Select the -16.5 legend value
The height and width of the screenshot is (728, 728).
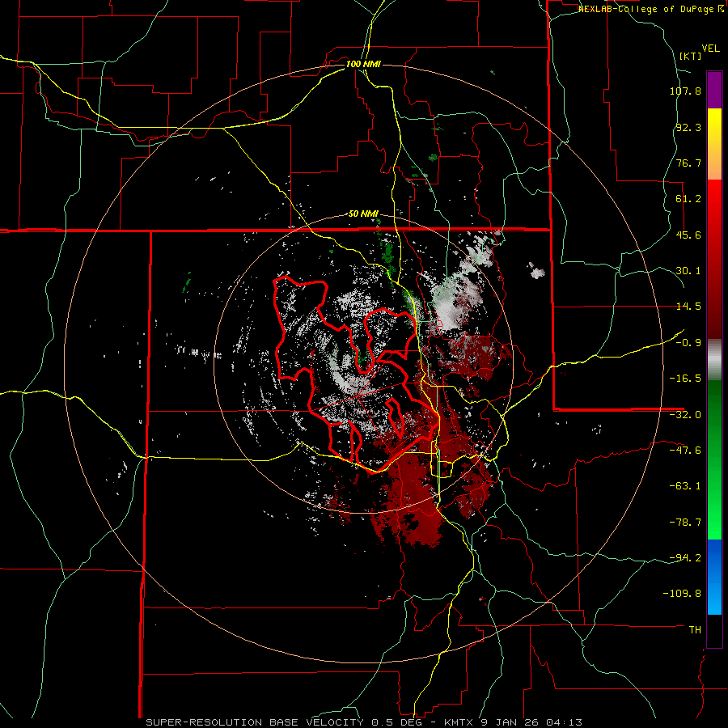[685, 379]
